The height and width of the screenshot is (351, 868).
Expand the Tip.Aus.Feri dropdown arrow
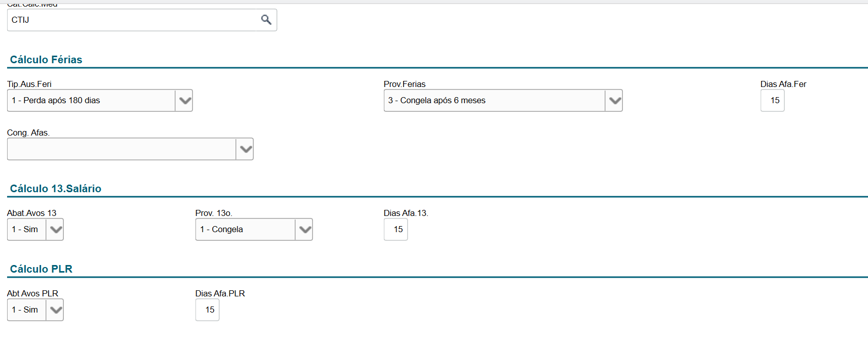click(184, 101)
